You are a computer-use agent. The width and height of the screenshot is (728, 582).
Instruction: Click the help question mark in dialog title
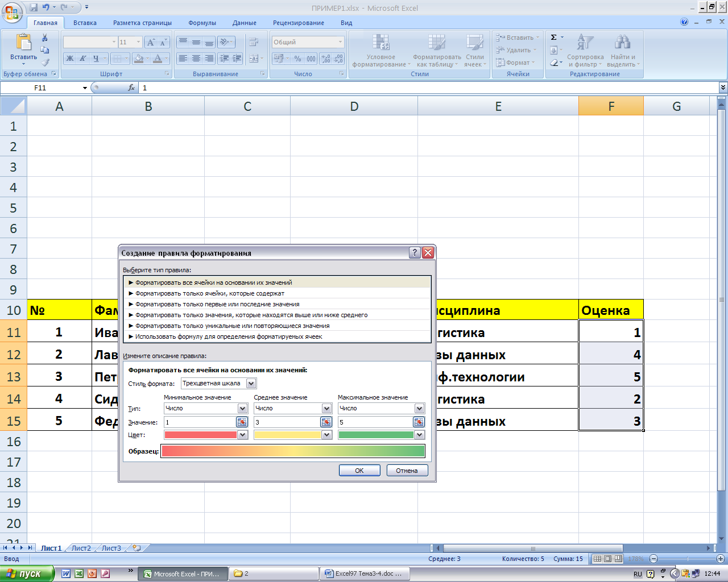415,253
